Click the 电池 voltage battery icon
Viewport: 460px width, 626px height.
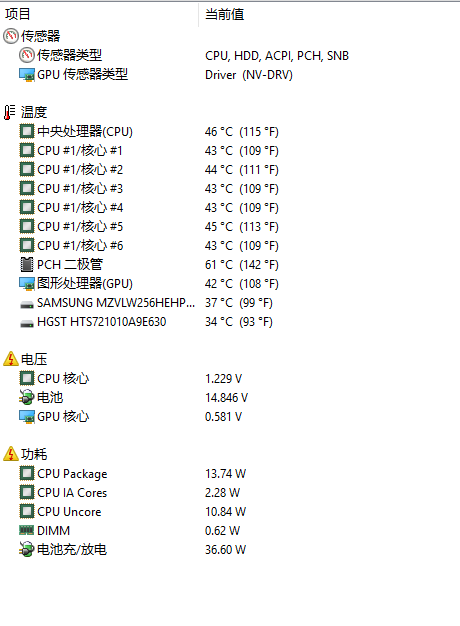(27, 397)
